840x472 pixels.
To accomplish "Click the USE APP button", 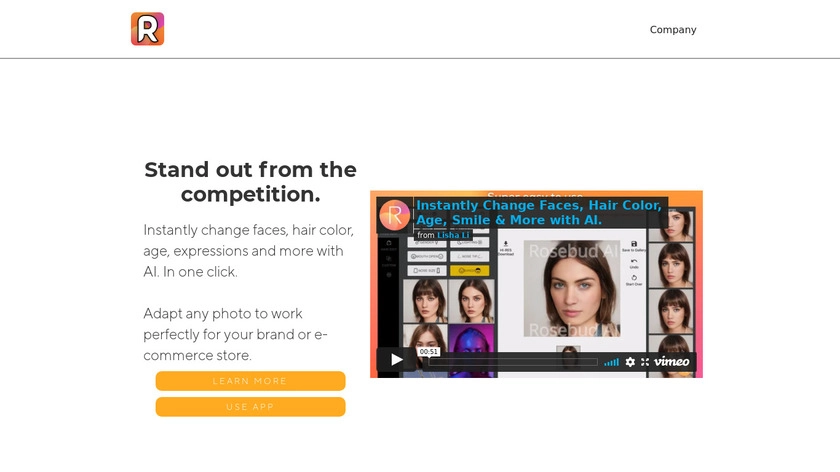I will pyautogui.click(x=250, y=407).
